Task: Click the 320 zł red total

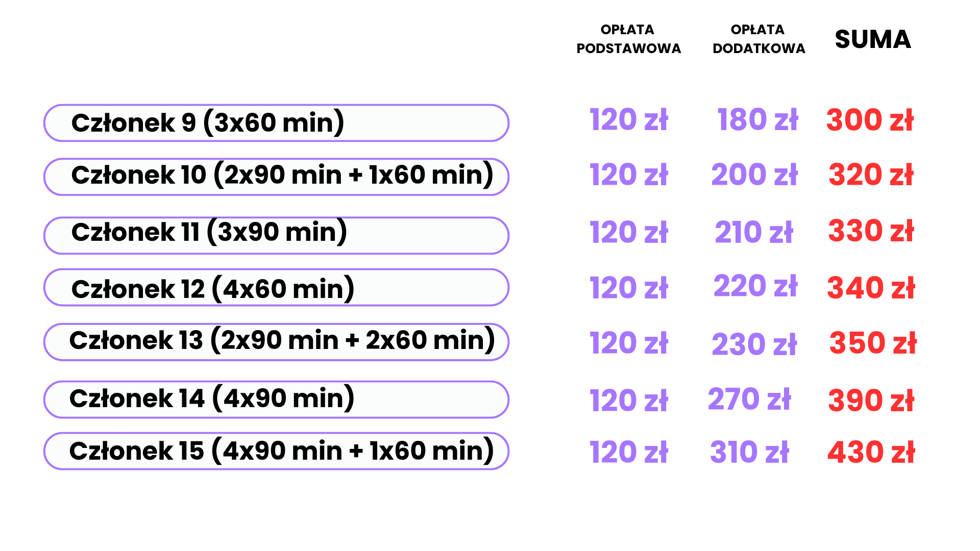Action: coord(871,175)
